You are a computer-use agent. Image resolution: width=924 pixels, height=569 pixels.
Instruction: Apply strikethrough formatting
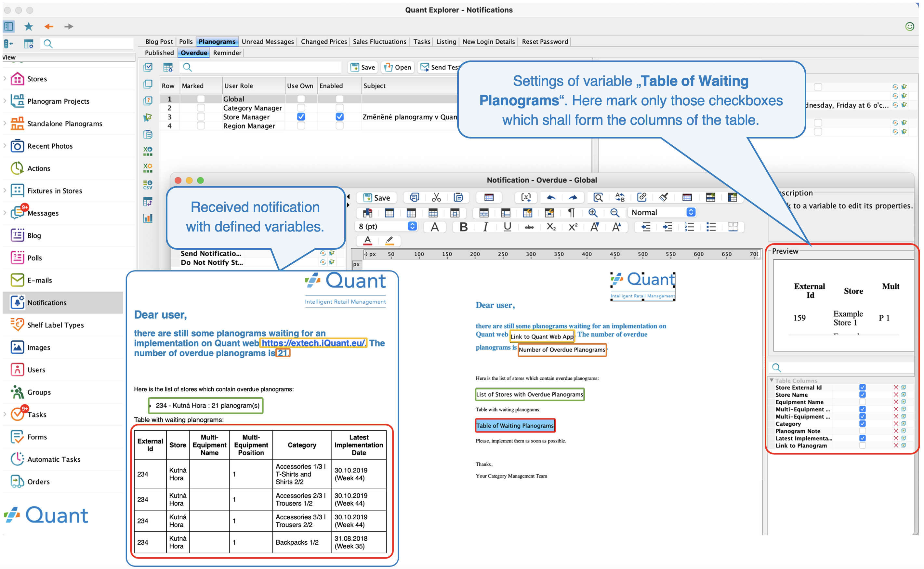coord(529,227)
